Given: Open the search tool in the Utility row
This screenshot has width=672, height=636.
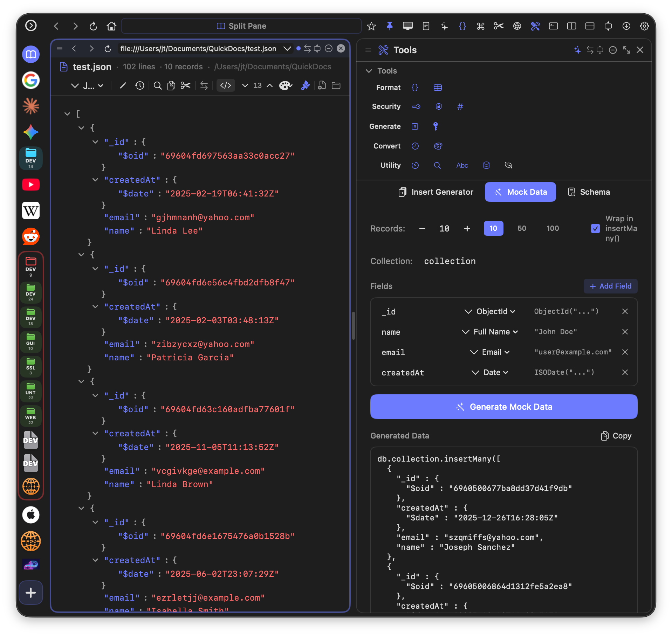Looking at the screenshot, I should [437, 165].
